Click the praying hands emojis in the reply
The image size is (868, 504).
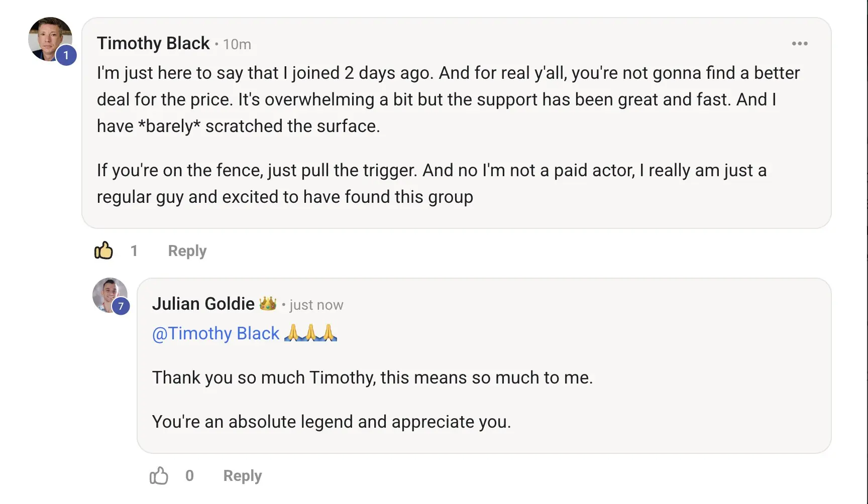coord(310,333)
